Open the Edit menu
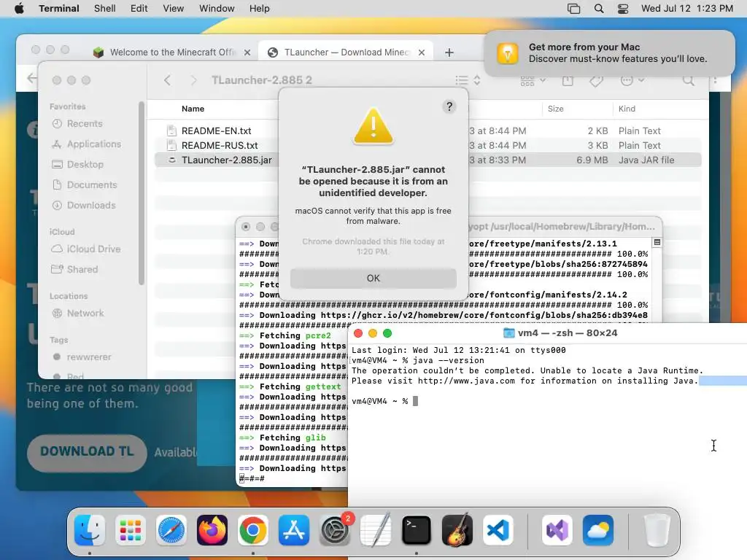The width and height of the screenshot is (747, 560). coord(139,9)
